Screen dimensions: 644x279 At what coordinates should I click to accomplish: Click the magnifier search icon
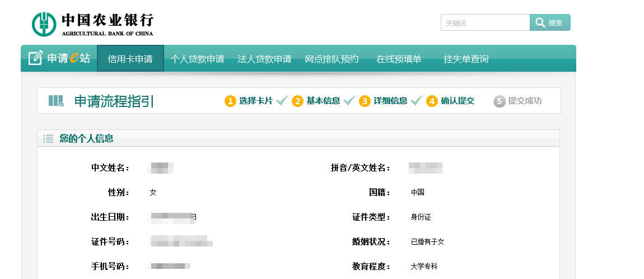(540, 22)
